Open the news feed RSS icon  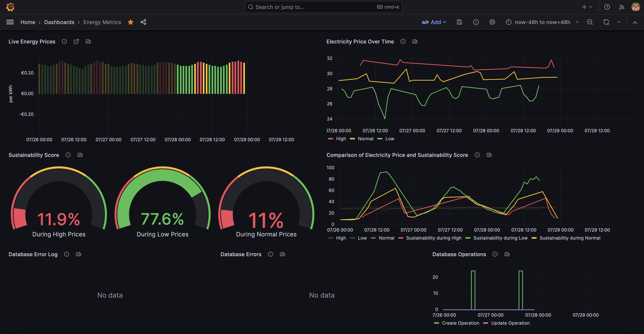(621, 7)
